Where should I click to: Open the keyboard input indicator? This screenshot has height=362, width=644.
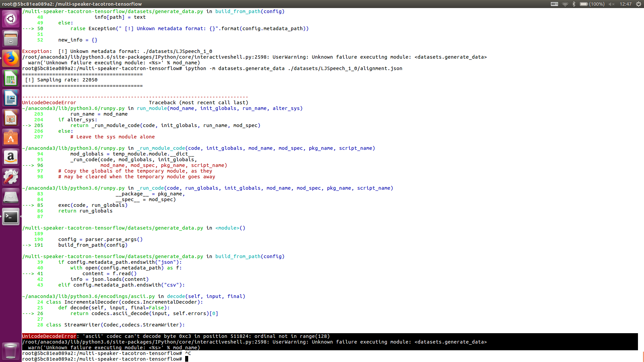pyautogui.click(x=554, y=4)
